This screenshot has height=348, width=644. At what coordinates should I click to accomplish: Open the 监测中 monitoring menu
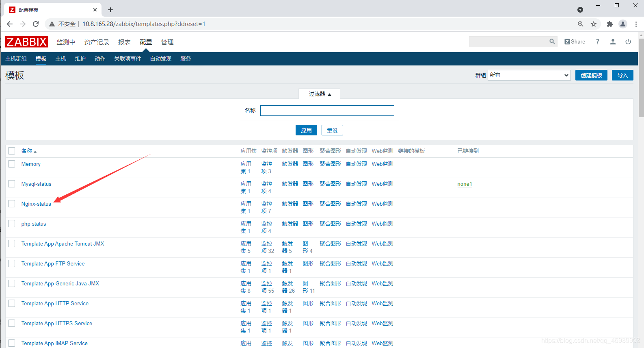66,42
